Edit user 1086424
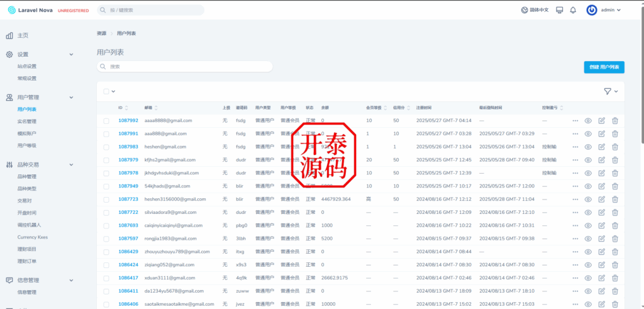 point(602,264)
